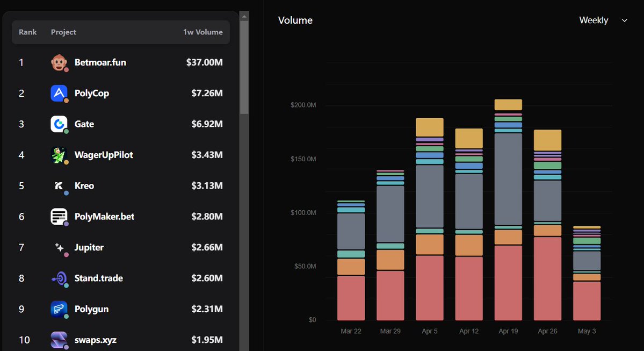Open the WagerUpPilot project link

point(104,155)
